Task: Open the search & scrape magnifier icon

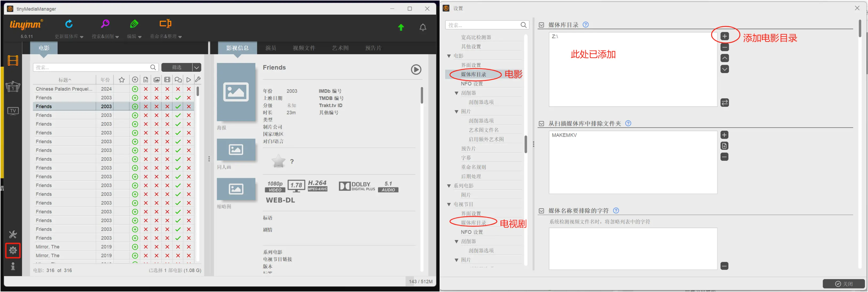Action: tap(105, 24)
